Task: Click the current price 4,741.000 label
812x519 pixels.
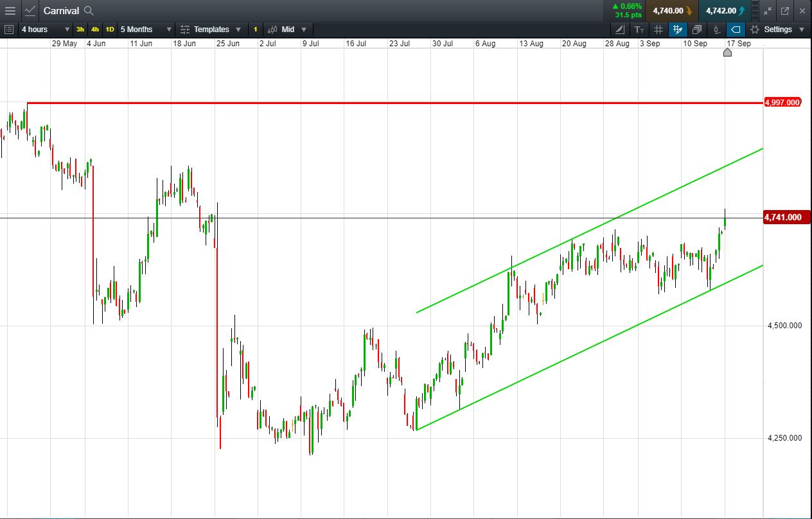Action: [x=786, y=218]
